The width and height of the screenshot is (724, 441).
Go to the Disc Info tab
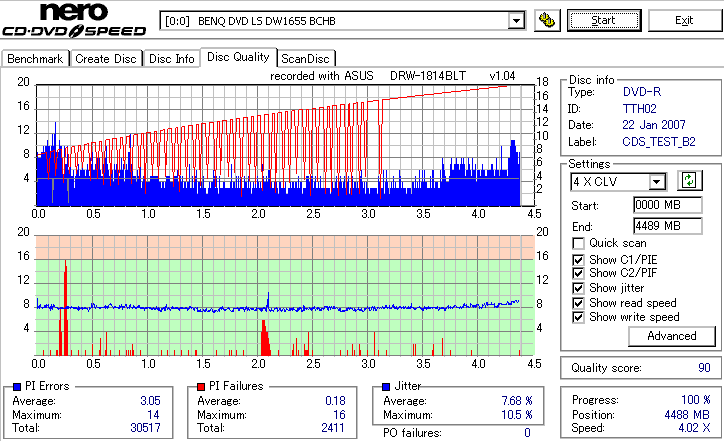(172, 59)
